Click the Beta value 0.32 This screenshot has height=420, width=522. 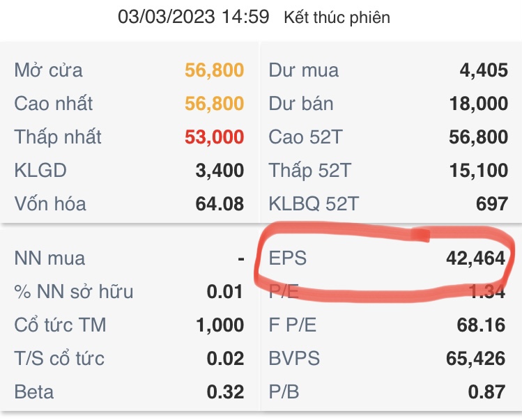click(225, 392)
